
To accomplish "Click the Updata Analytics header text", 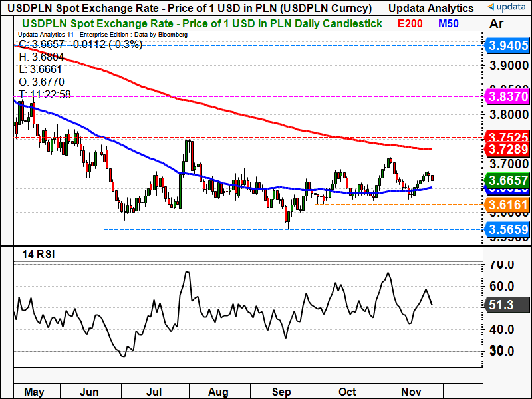I will tap(432, 8).
